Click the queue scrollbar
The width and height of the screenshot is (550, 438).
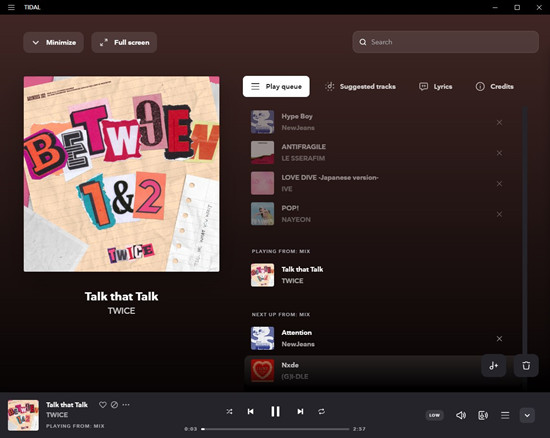click(525, 231)
